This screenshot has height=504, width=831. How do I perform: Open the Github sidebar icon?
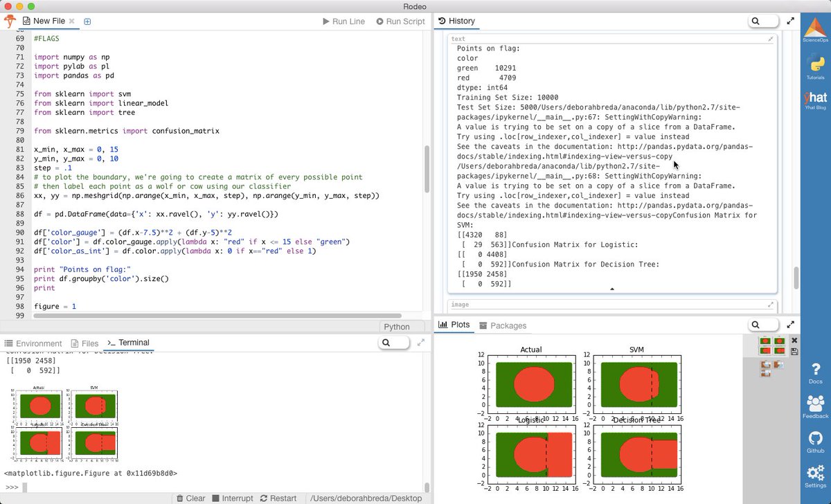pyautogui.click(x=815, y=441)
